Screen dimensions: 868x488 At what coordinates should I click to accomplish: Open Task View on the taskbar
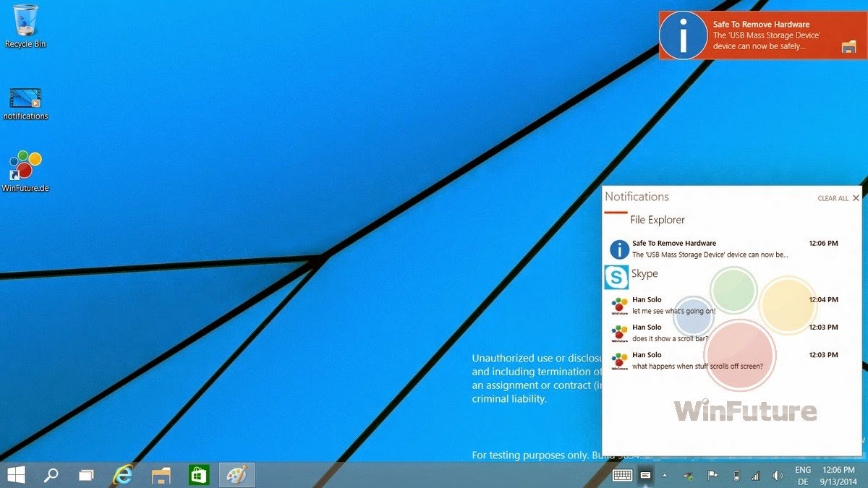pos(87,475)
